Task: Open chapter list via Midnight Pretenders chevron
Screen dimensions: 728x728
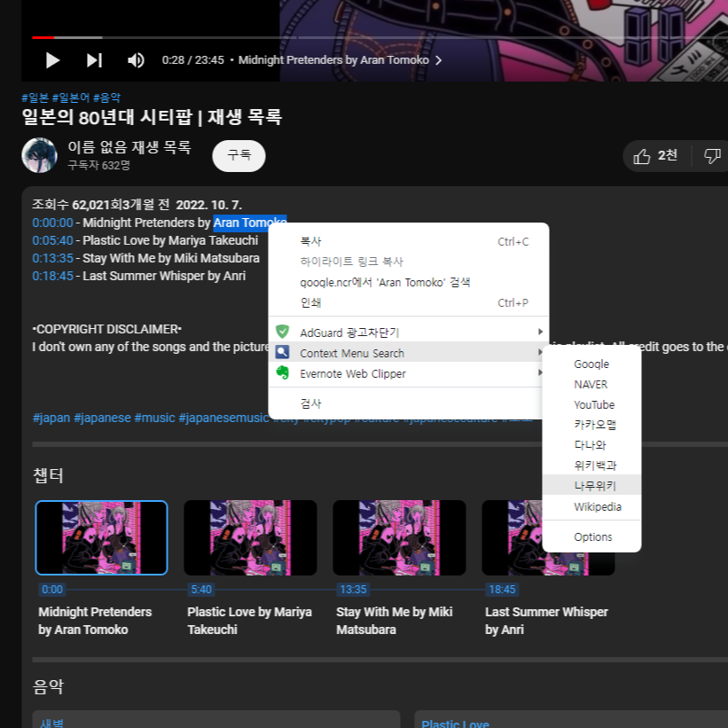Action: tap(438, 60)
